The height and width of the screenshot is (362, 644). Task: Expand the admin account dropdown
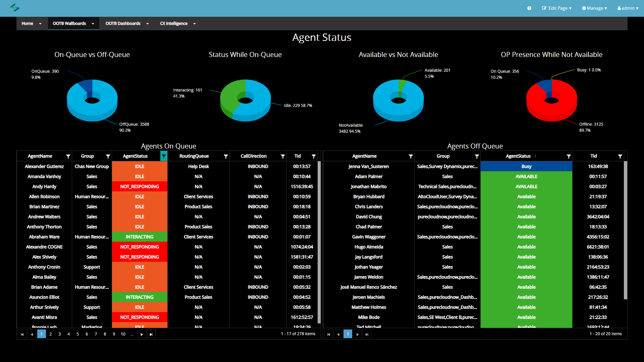coord(628,8)
